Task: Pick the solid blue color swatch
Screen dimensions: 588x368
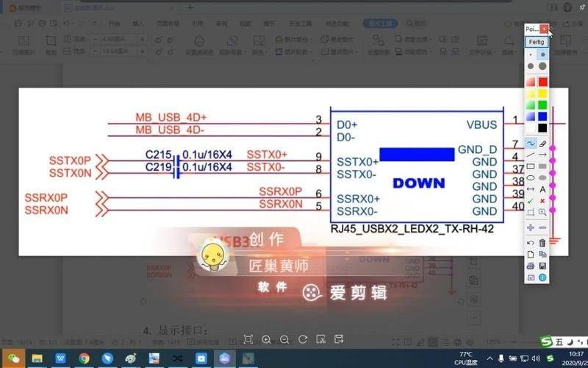Action: tap(542, 116)
